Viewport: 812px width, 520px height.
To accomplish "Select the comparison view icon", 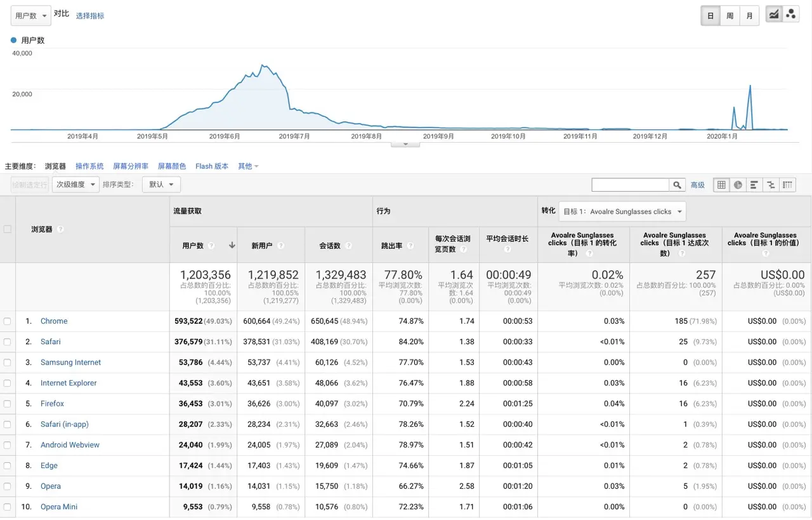I will (771, 185).
